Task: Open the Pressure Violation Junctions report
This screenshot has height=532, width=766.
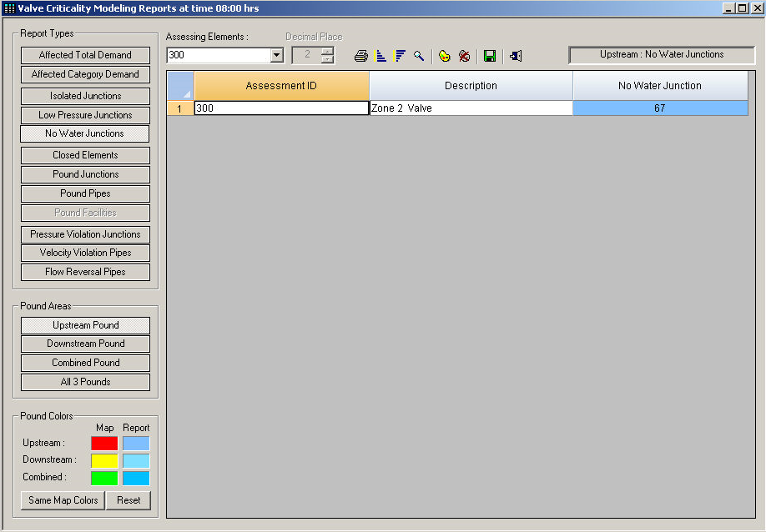Action: click(x=85, y=234)
